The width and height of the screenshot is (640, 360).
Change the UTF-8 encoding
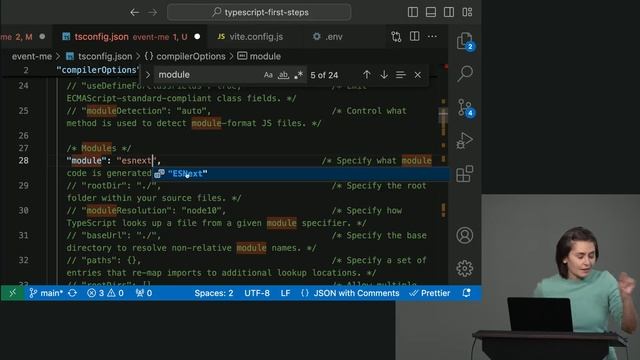(257, 293)
